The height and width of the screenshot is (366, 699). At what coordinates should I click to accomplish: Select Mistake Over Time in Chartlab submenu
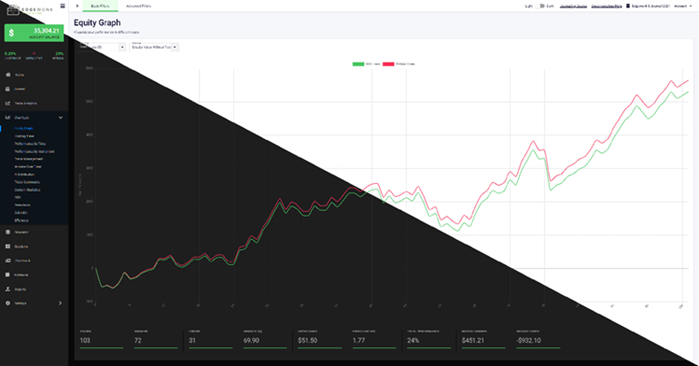[x=28, y=167]
